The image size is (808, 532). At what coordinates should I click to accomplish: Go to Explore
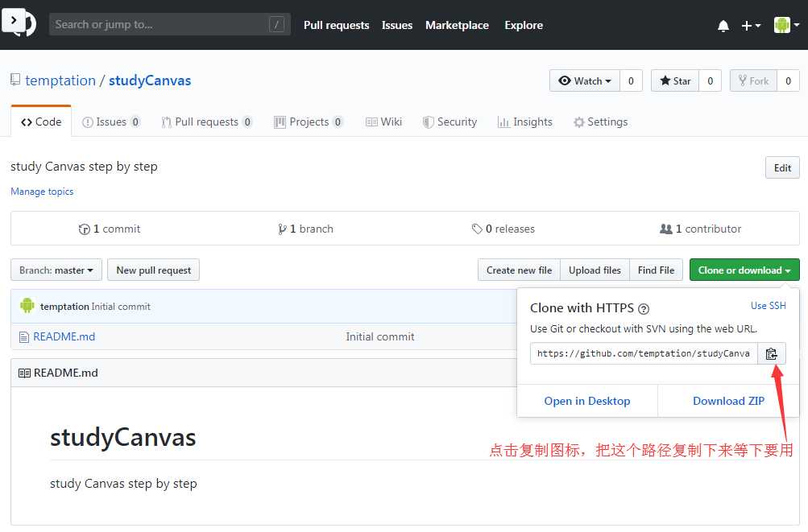click(x=524, y=25)
